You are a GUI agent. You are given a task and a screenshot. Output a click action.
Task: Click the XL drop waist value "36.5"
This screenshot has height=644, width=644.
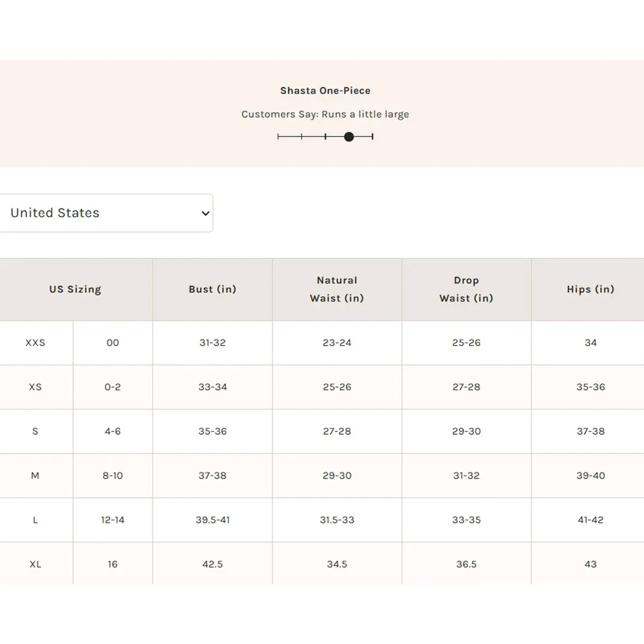pyautogui.click(x=466, y=564)
